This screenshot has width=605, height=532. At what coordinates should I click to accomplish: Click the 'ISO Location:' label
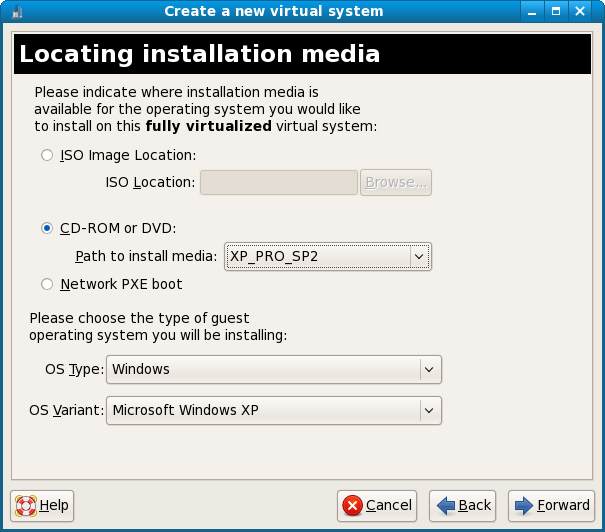[150, 182]
